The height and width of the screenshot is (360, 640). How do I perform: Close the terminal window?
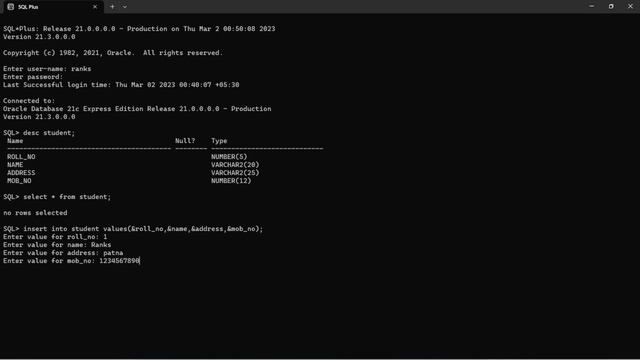click(630, 7)
